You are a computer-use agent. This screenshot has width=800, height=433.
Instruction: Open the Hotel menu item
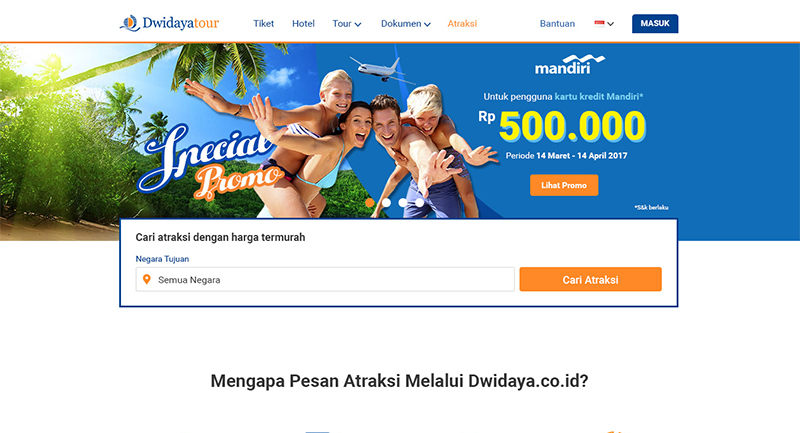click(303, 23)
